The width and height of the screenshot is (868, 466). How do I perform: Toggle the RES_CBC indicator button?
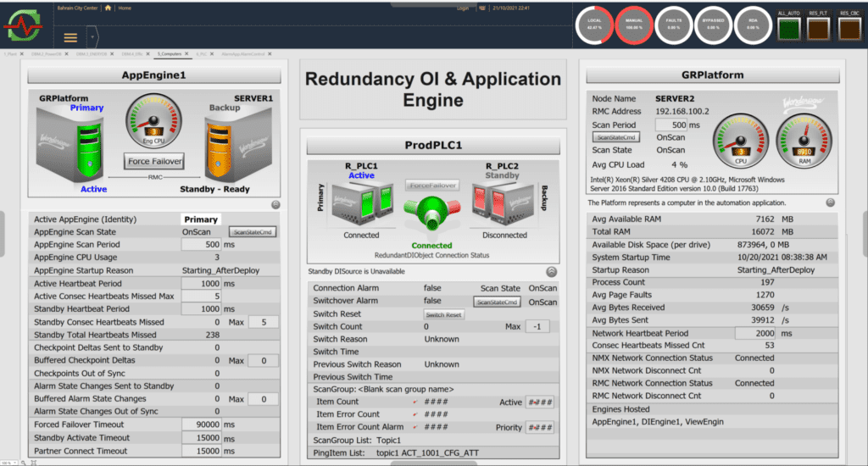[849, 29]
